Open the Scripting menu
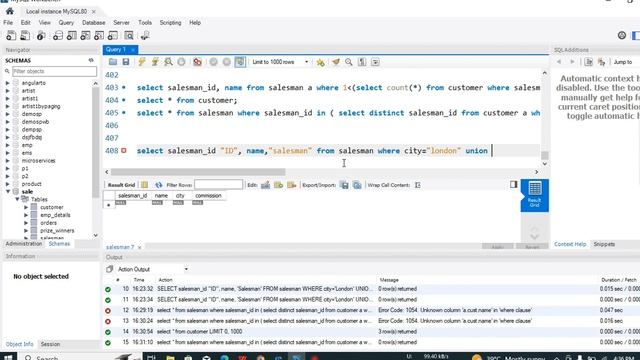Screen dimensions: 640x360 (x=170, y=23)
